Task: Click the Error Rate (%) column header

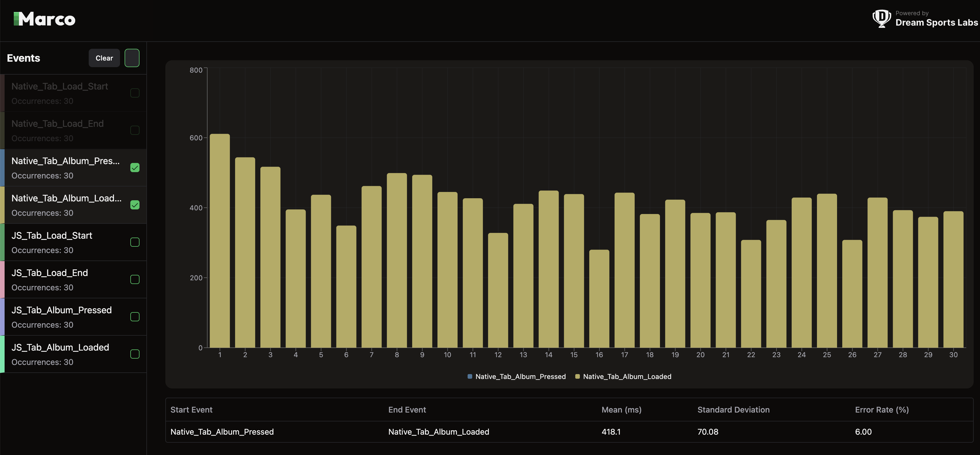Action: (882, 409)
